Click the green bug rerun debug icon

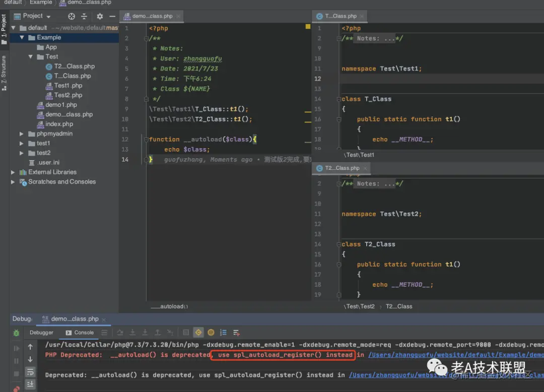point(16,333)
